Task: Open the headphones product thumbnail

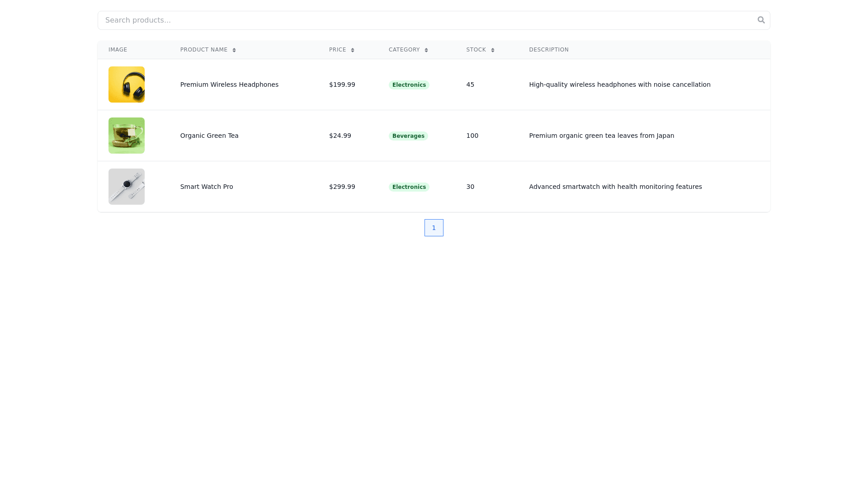Action: click(127, 84)
